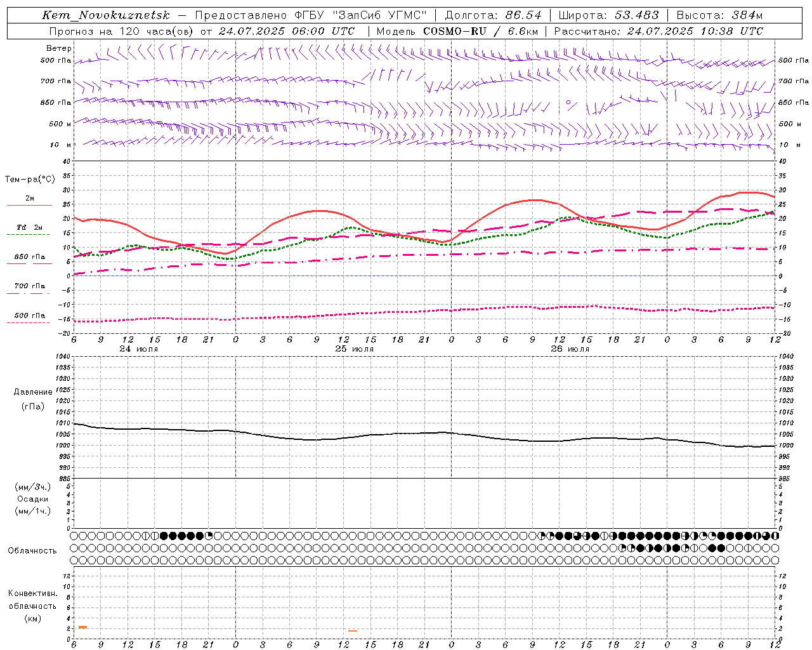
Task: Click the calm-wind circle at 850 гПа
Action: 568,102
